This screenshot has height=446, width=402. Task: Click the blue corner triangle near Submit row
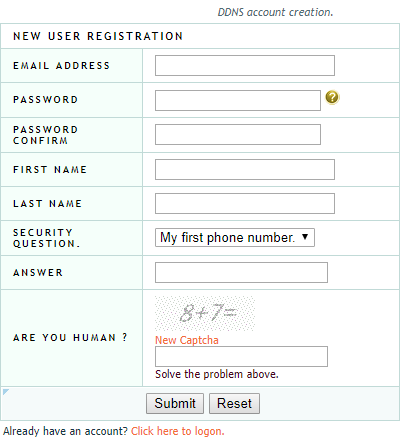[x=5, y=391]
